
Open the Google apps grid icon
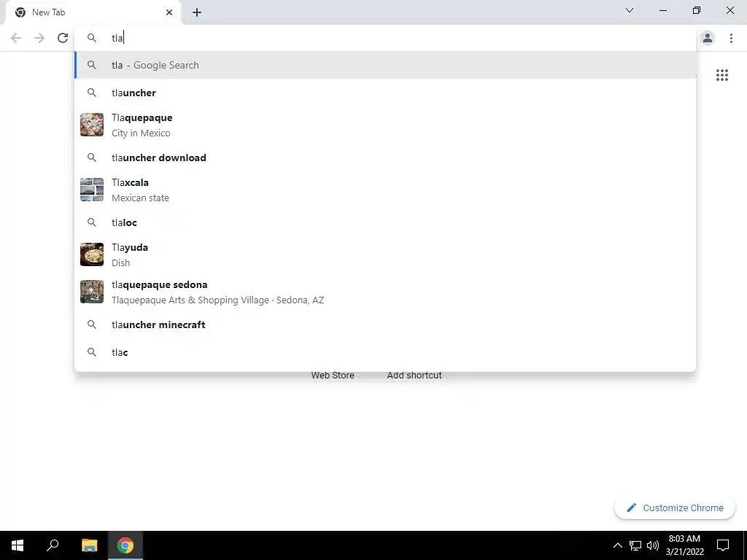tap(721, 75)
